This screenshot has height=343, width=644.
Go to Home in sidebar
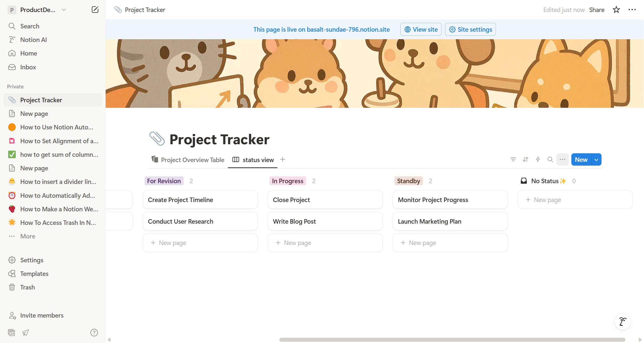[x=53, y=53]
